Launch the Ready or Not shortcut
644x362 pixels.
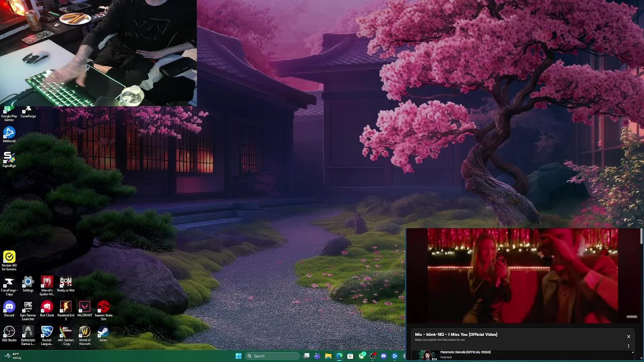coord(65,285)
